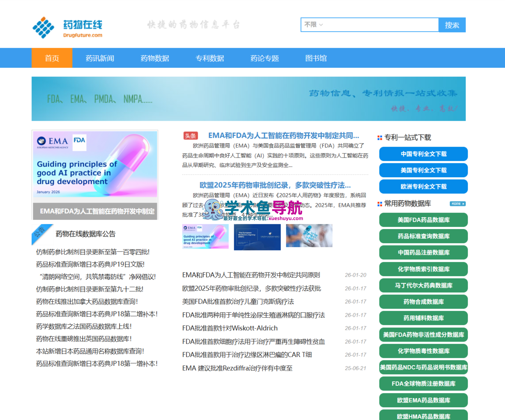Open the 不限 search scope dropdown
The image size is (505, 420).
(314, 25)
